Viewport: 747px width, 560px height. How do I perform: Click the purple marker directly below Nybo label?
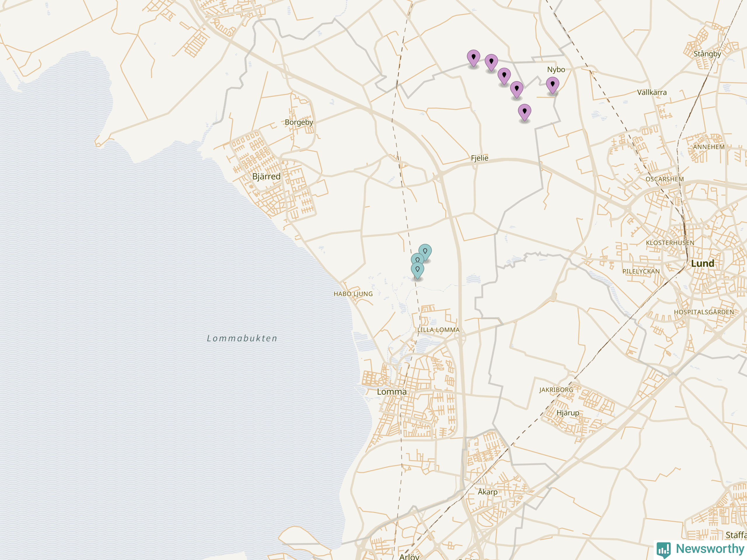[552, 85]
